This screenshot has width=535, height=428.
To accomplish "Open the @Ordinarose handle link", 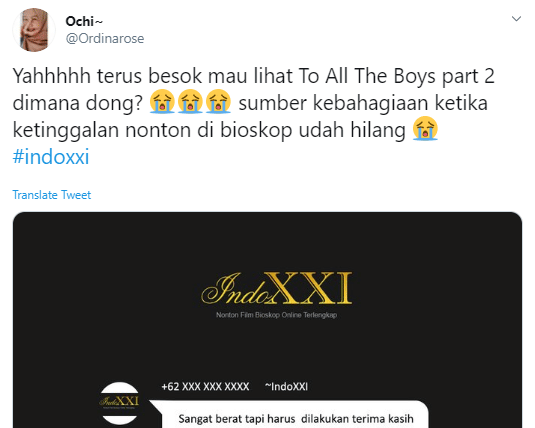I will click(105, 39).
